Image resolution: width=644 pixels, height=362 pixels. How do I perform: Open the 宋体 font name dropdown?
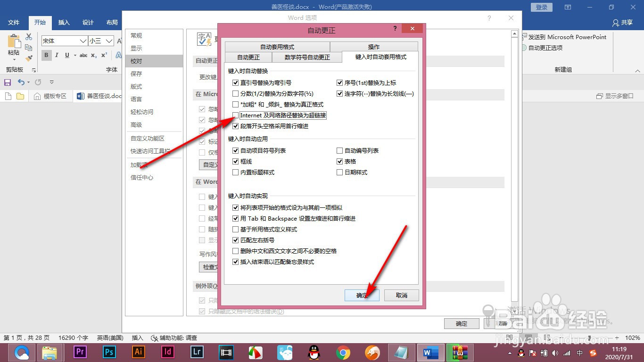83,41
